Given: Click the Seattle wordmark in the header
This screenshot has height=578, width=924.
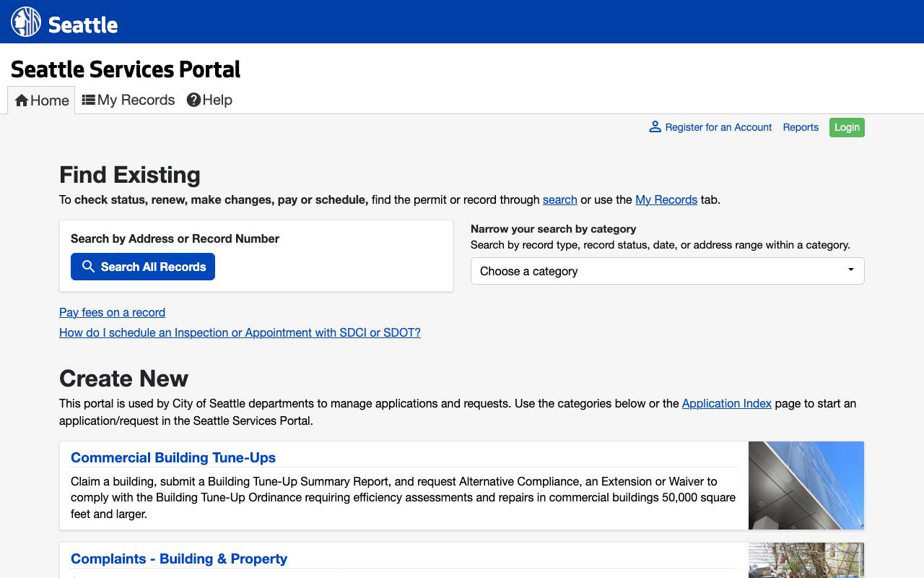Looking at the screenshot, I should pyautogui.click(x=83, y=25).
